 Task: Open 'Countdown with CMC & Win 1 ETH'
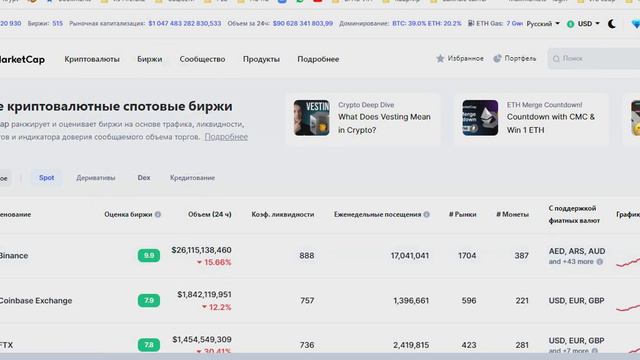[x=551, y=123]
